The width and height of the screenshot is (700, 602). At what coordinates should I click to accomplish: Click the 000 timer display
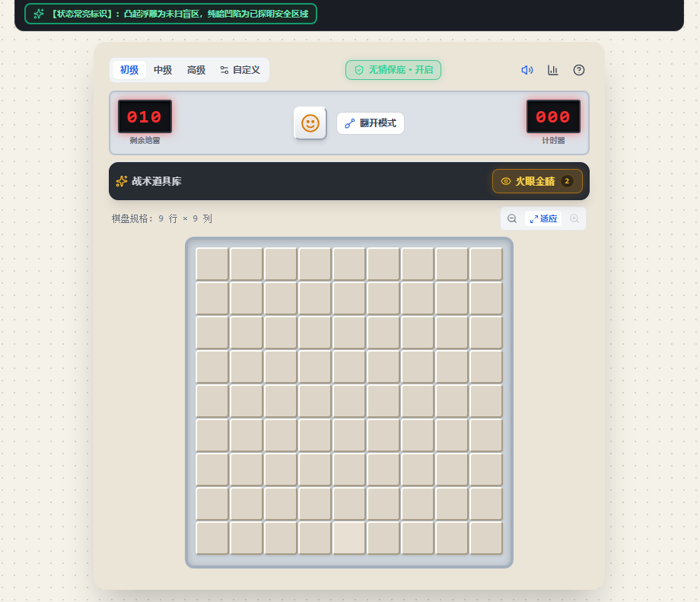pyautogui.click(x=554, y=116)
